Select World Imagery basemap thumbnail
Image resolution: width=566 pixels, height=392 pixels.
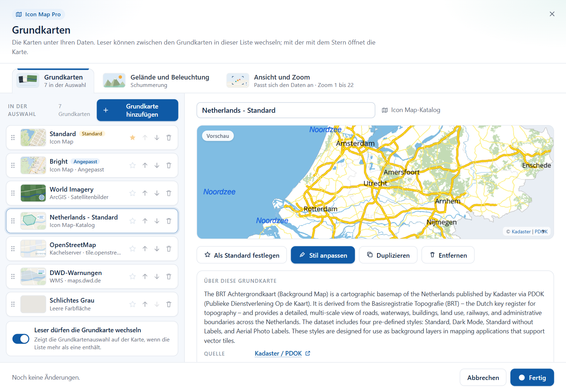[33, 193]
